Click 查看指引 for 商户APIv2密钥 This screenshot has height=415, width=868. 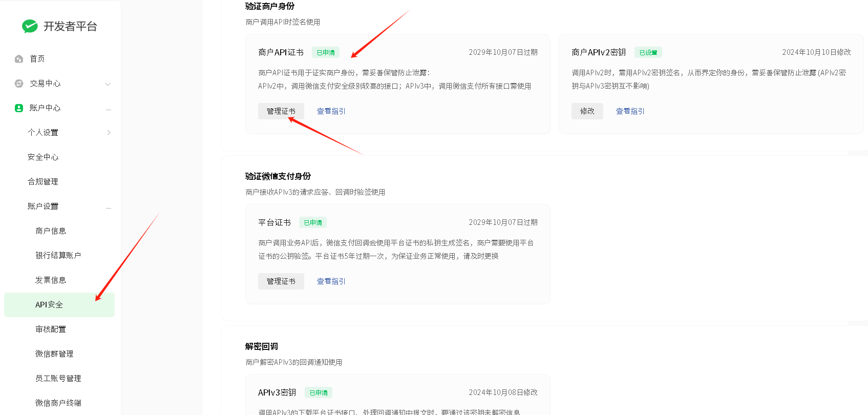[630, 111]
